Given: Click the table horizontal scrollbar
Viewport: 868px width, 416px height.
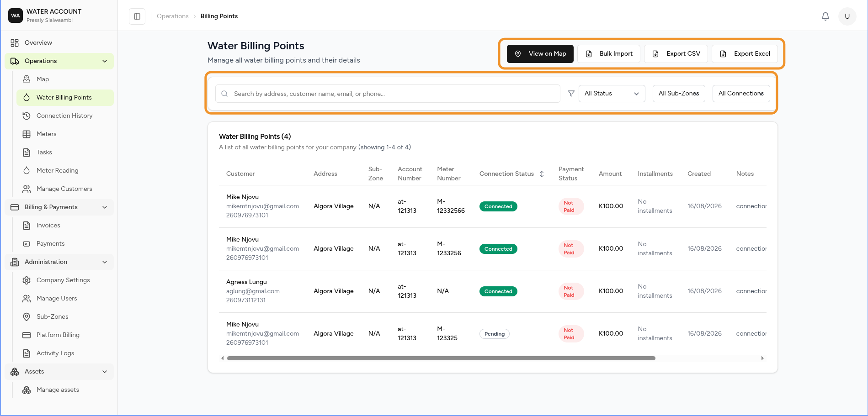Looking at the screenshot, I should click(441, 358).
